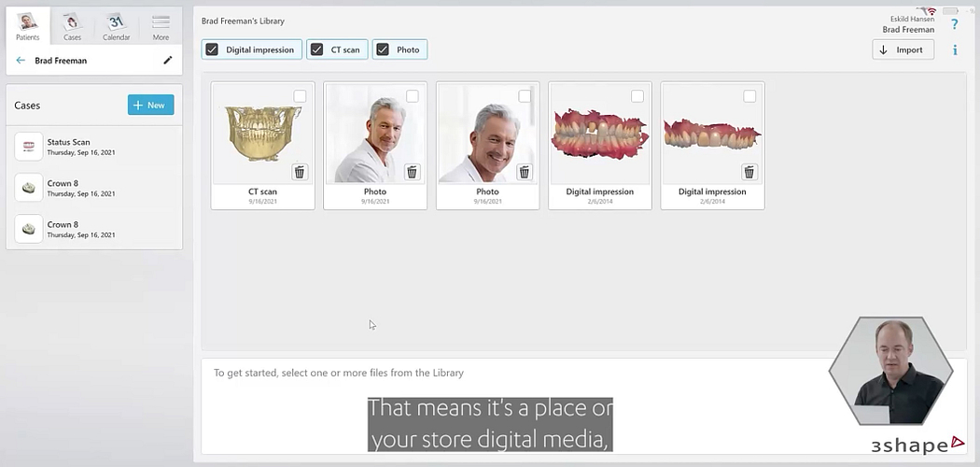Click the Import button
The image size is (980, 467).
click(x=903, y=50)
